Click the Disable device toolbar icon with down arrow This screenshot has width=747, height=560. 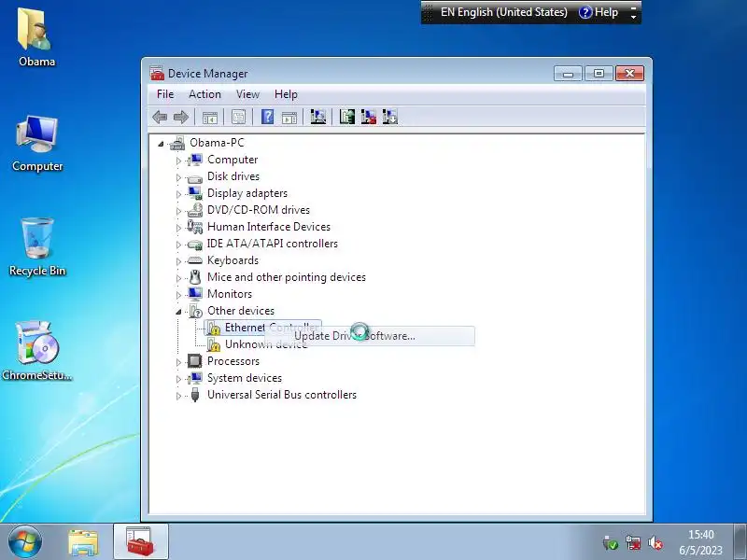click(x=389, y=117)
